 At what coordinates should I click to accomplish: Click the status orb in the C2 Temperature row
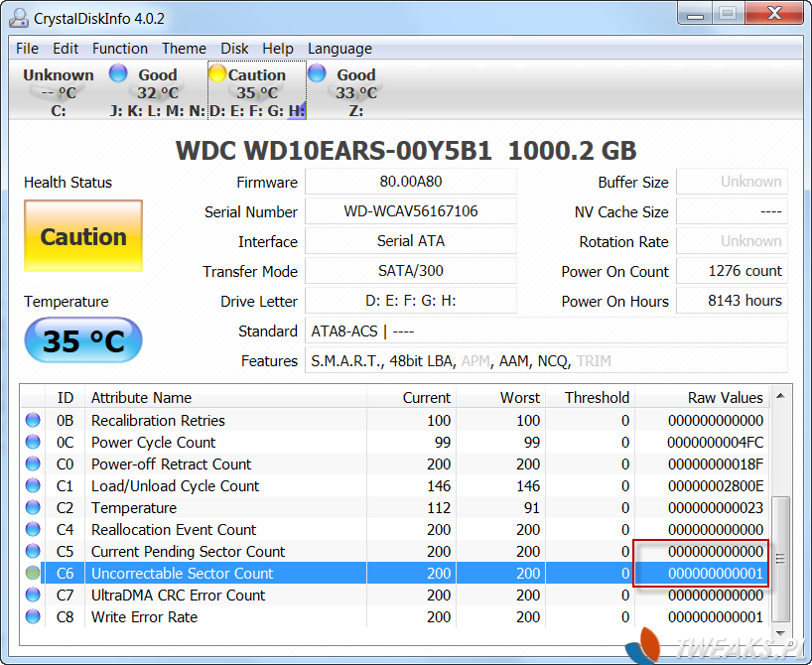(33, 507)
